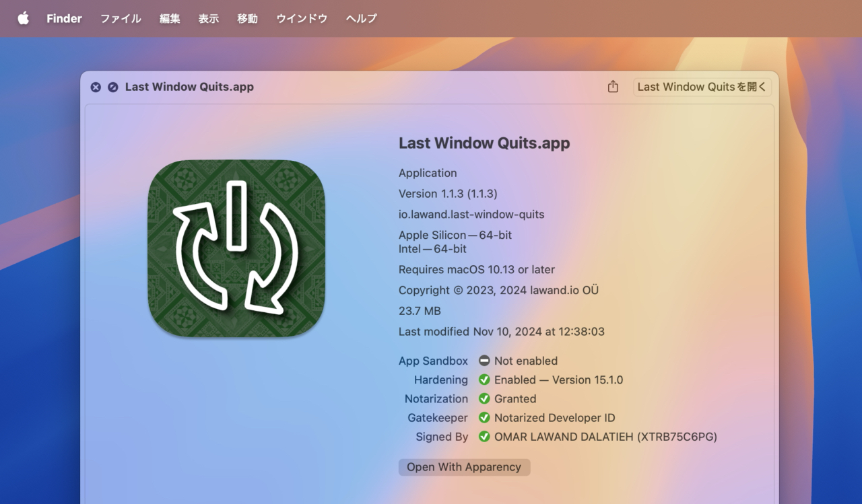
Task: Click the 'Granted' status text
Action: coord(515,399)
